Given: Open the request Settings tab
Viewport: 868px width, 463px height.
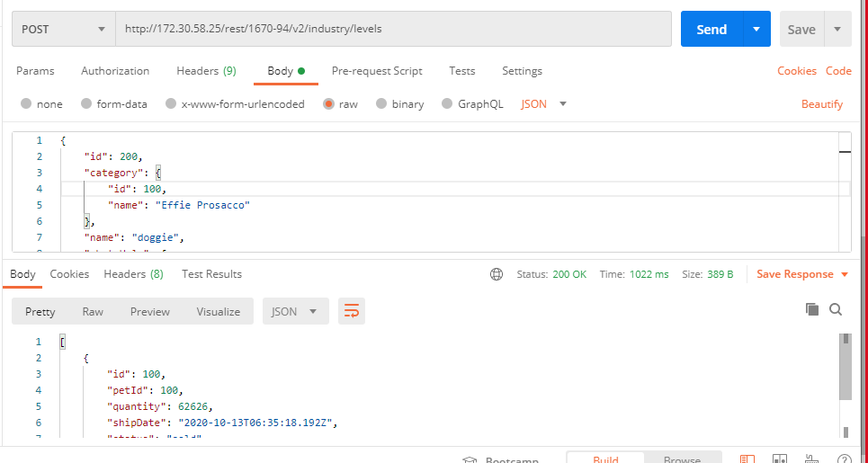Looking at the screenshot, I should (x=522, y=71).
